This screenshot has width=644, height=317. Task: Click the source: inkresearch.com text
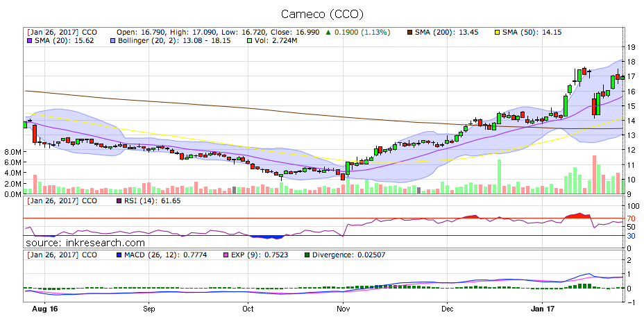click(x=85, y=242)
